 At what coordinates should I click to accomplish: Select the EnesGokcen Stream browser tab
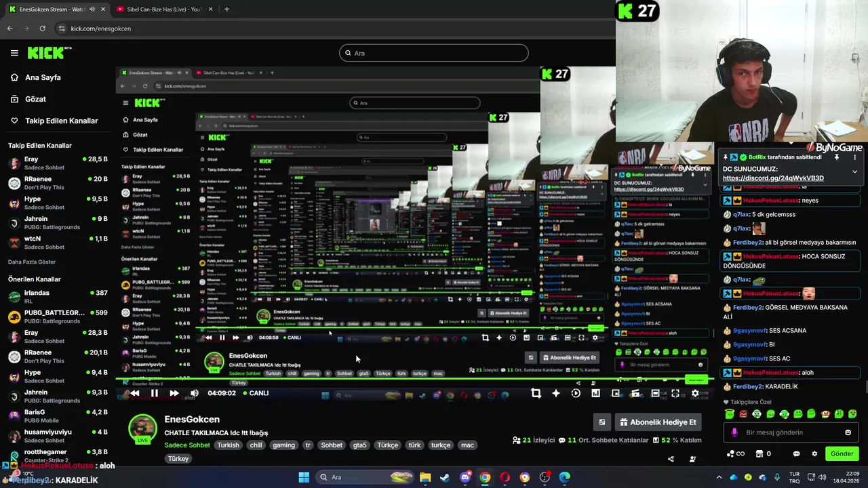click(56, 9)
